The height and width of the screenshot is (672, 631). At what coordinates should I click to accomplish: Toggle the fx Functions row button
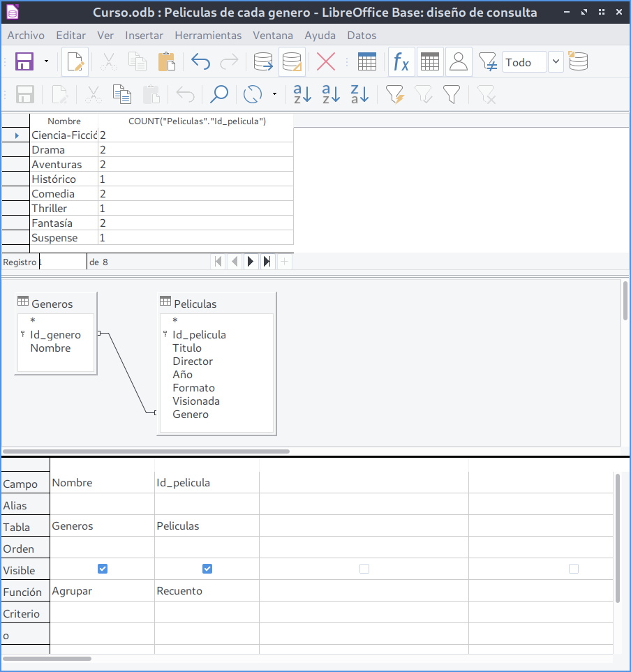click(401, 61)
